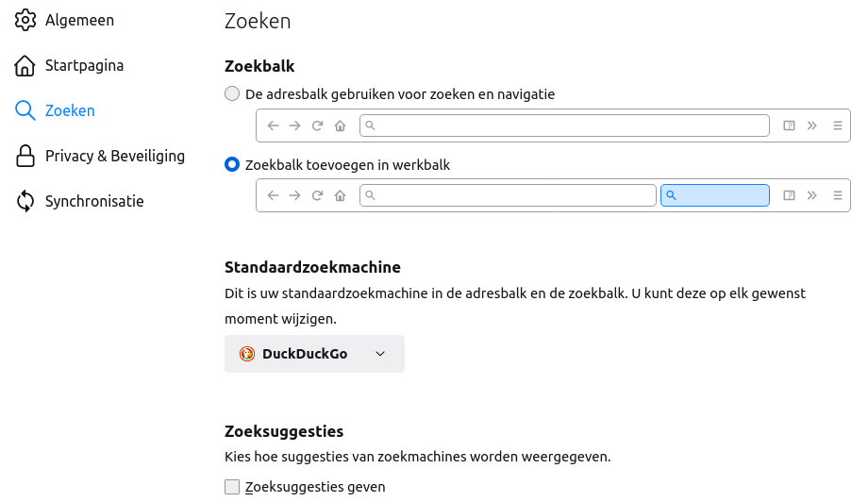This screenshot has width=868, height=502.
Task: Enable the Zoeksuggesties geven checkbox
Action: point(232,487)
